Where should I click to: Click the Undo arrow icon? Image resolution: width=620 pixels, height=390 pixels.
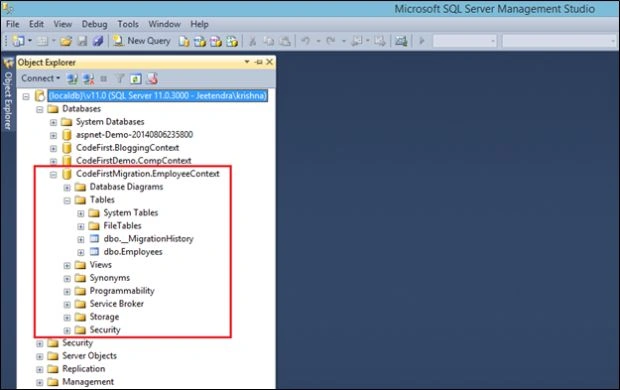(x=306, y=41)
